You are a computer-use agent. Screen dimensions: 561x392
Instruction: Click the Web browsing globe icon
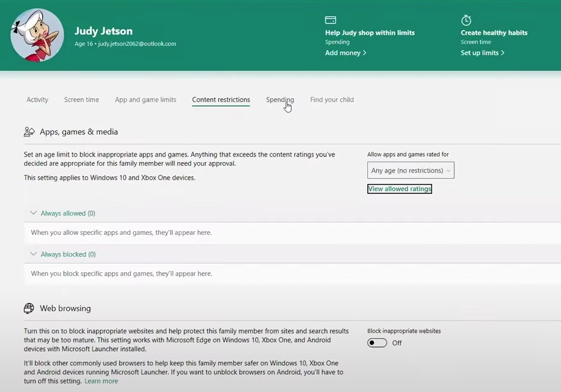pos(28,308)
